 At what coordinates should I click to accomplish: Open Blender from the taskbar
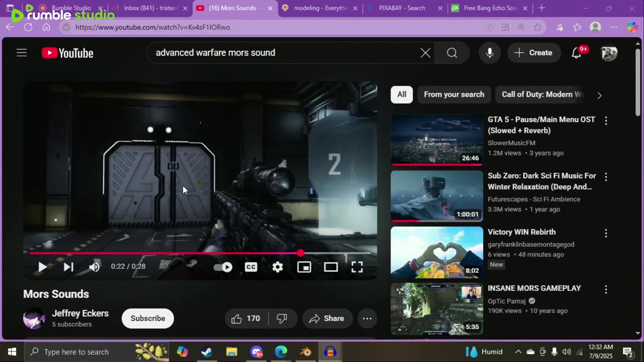coord(306,352)
